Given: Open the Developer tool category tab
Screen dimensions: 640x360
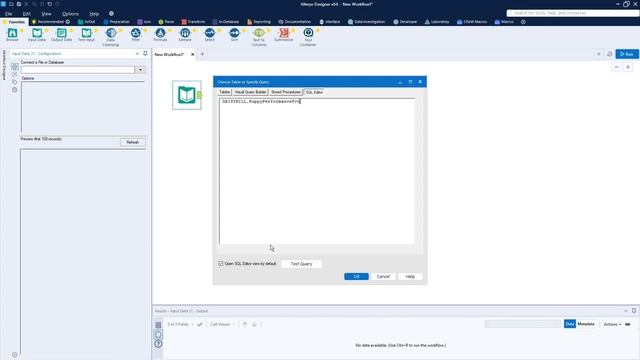Looking at the screenshot, I should 405,22.
